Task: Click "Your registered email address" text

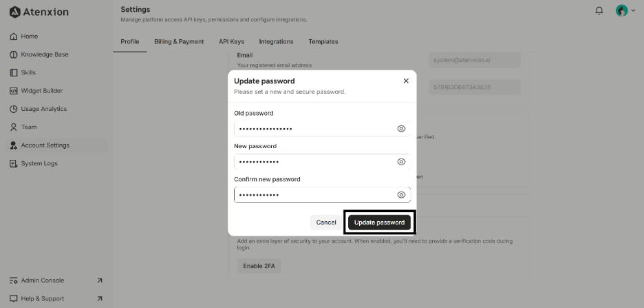Action: tap(274, 65)
